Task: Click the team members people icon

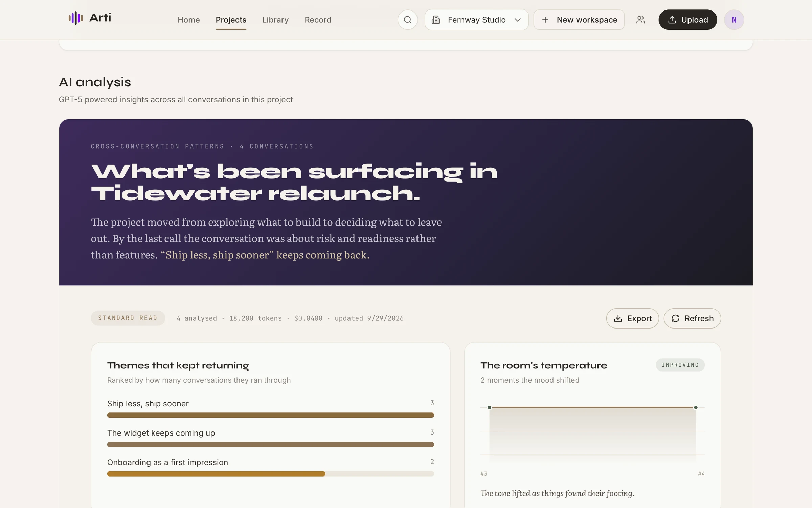Action: coord(640,20)
